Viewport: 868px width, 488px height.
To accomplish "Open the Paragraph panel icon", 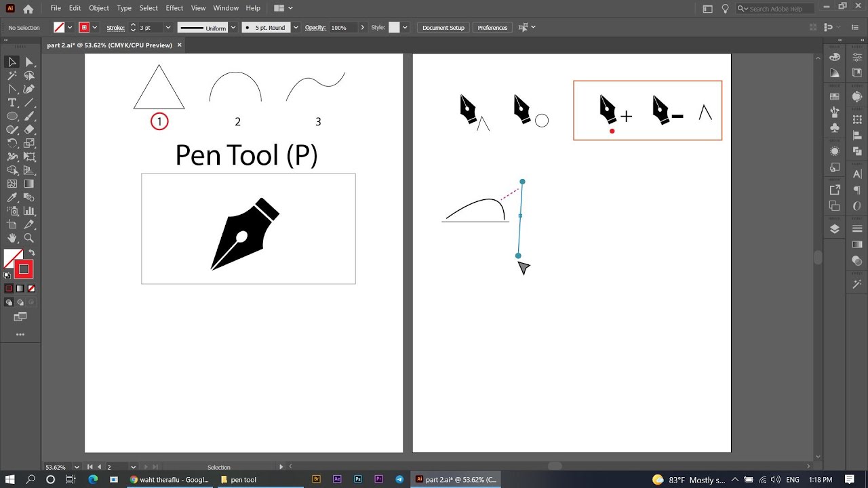I will pos(858,190).
